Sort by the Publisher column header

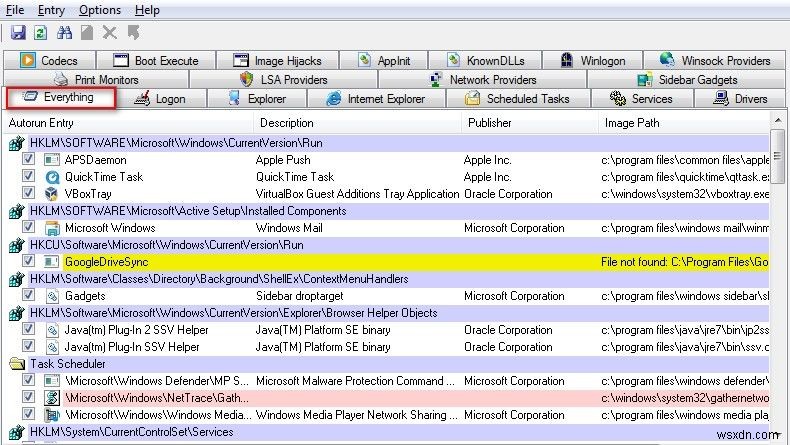[x=530, y=123]
